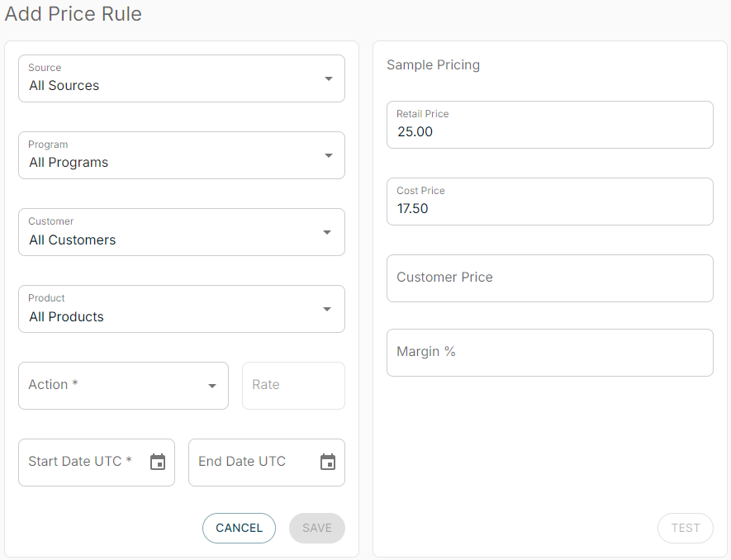Click the SAVE button
Viewport: 731px width, 560px height.
[x=316, y=528]
